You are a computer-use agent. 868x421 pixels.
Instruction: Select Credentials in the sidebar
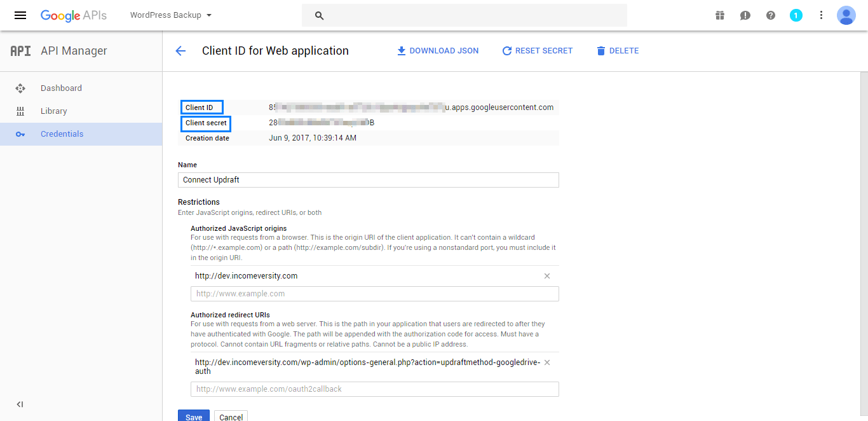coord(81,134)
